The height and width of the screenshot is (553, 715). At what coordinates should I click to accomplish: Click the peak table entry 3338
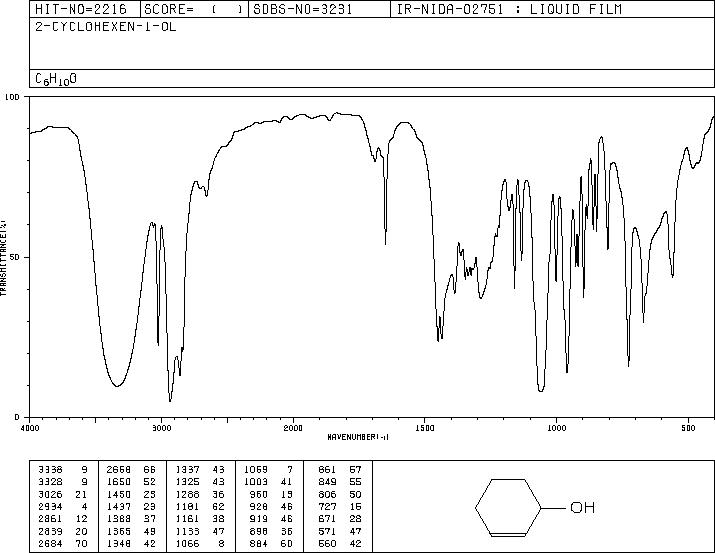tap(50, 470)
